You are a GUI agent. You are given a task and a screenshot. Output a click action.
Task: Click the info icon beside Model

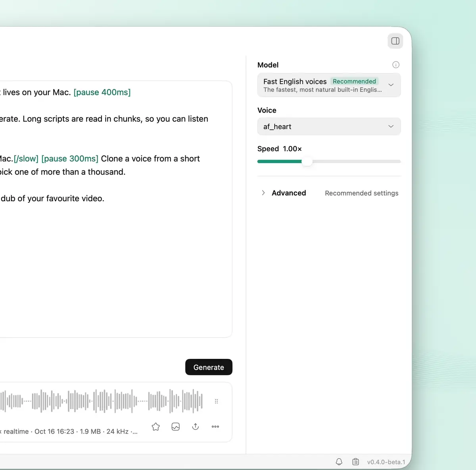tap(396, 65)
